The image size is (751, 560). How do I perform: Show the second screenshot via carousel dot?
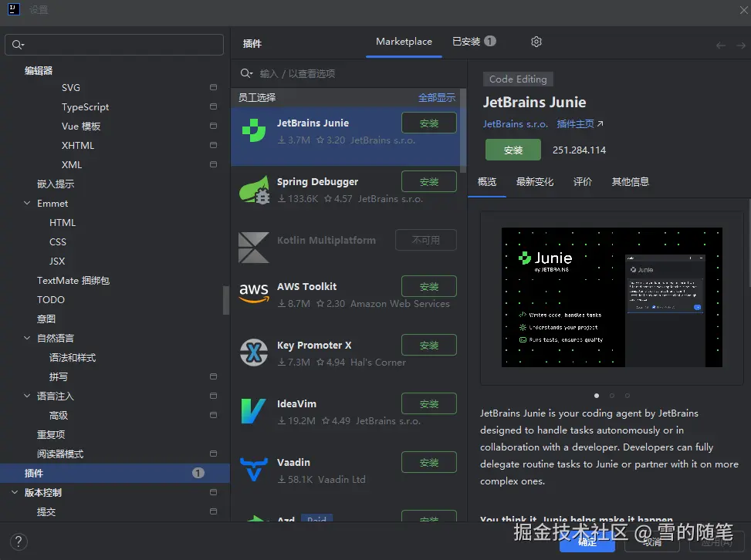pyautogui.click(x=611, y=396)
